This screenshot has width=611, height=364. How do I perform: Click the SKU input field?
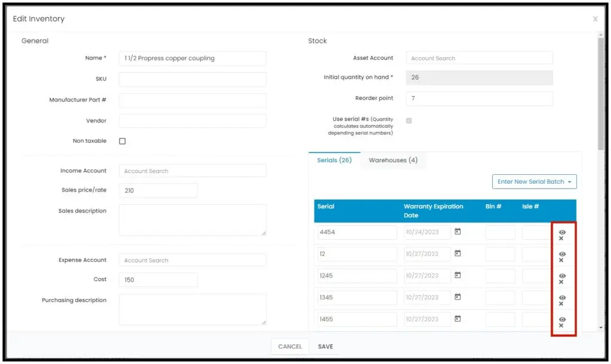point(193,79)
